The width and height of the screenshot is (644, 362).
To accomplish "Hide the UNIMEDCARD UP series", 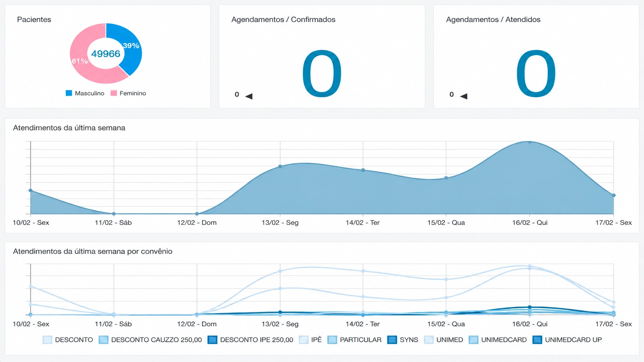I will point(567,340).
